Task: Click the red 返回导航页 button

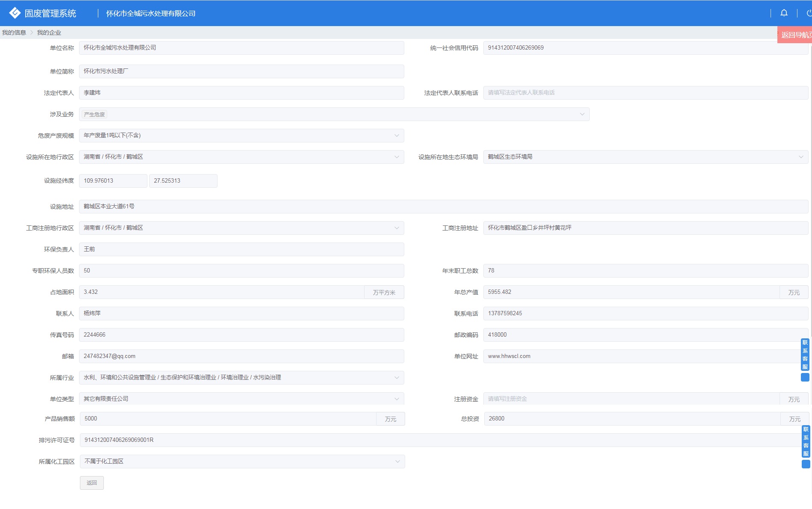Action: 795,35
